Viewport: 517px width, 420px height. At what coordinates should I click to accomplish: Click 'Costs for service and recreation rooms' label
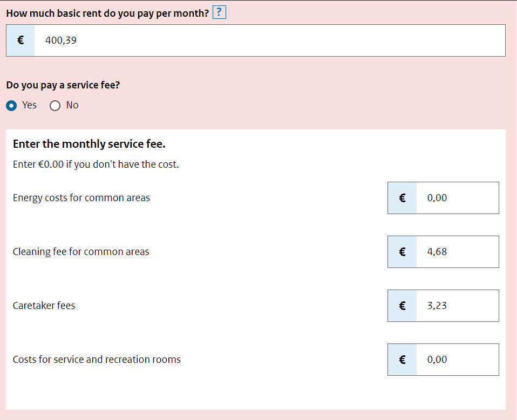[x=97, y=360]
